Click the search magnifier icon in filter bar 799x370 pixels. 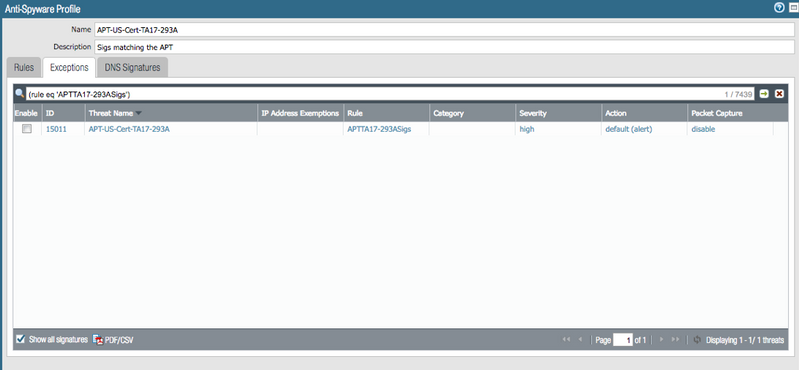point(19,93)
